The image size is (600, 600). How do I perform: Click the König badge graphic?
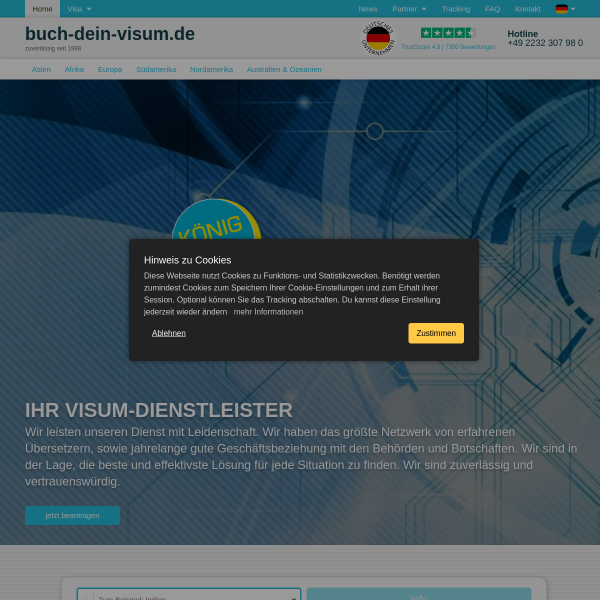[x=216, y=219]
